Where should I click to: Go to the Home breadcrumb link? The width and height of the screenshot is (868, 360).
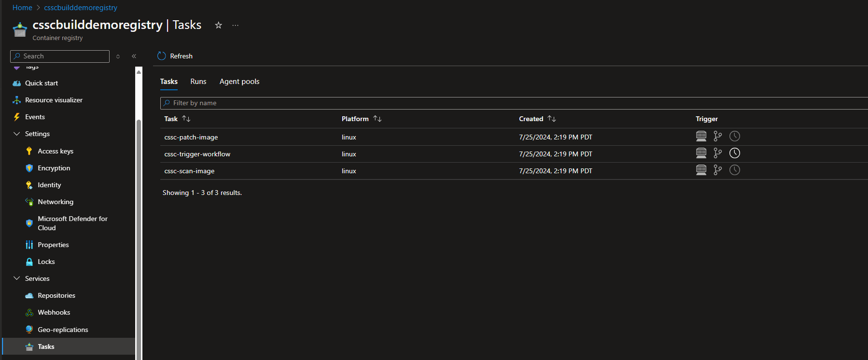[x=22, y=8]
